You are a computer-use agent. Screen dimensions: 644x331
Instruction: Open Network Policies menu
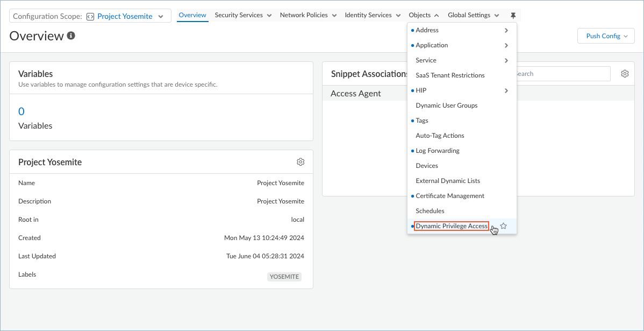click(308, 15)
